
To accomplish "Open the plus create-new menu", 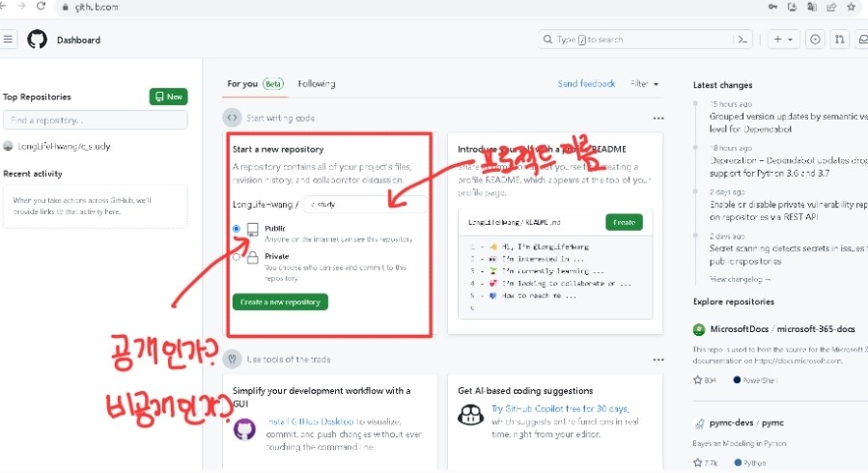I will pyautogui.click(x=783, y=40).
